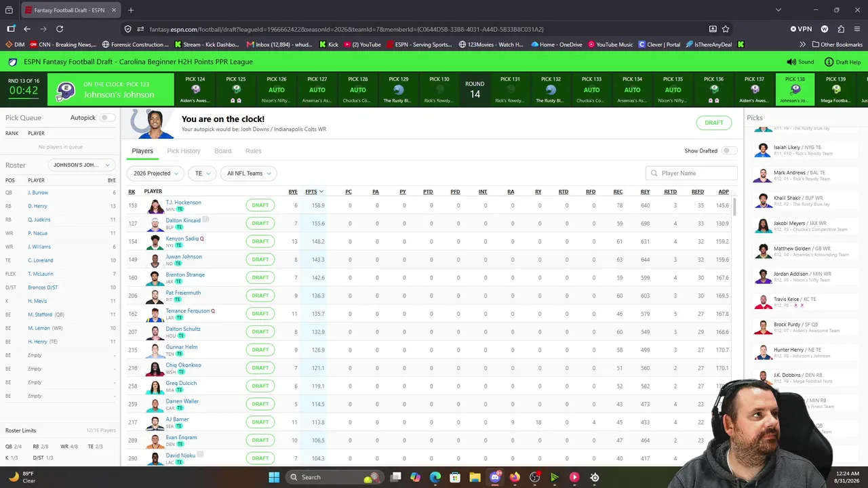Switch to the Players tab
Image resolution: width=868 pixels, height=488 pixels.
(x=142, y=151)
